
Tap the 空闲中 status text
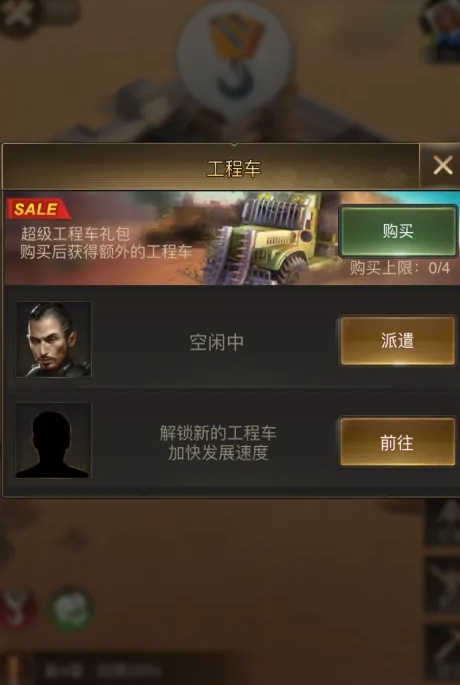coord(216,342)
